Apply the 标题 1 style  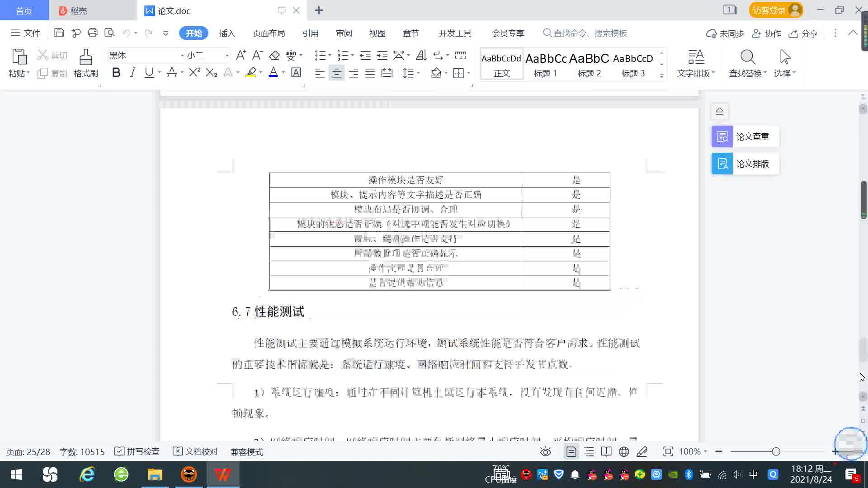point(546,64)
